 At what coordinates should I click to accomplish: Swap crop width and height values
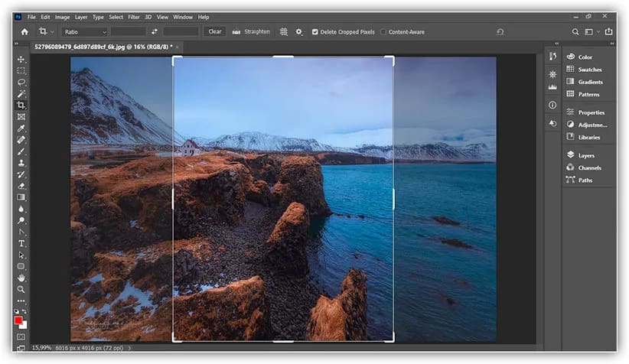pyautogui.click(x=155, y=31)
